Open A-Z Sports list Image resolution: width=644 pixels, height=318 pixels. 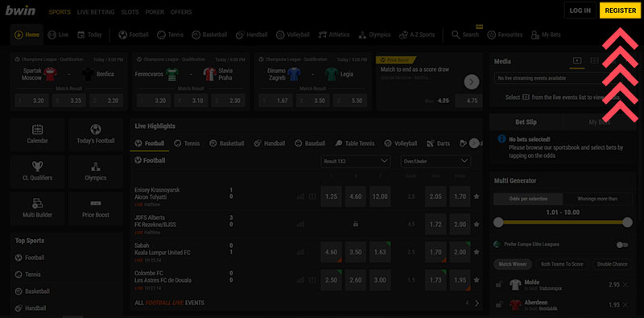coord(417,35)
